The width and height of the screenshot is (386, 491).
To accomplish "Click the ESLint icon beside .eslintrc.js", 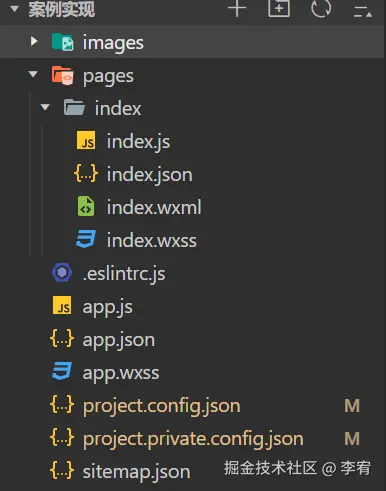I will tap(62, 272).
